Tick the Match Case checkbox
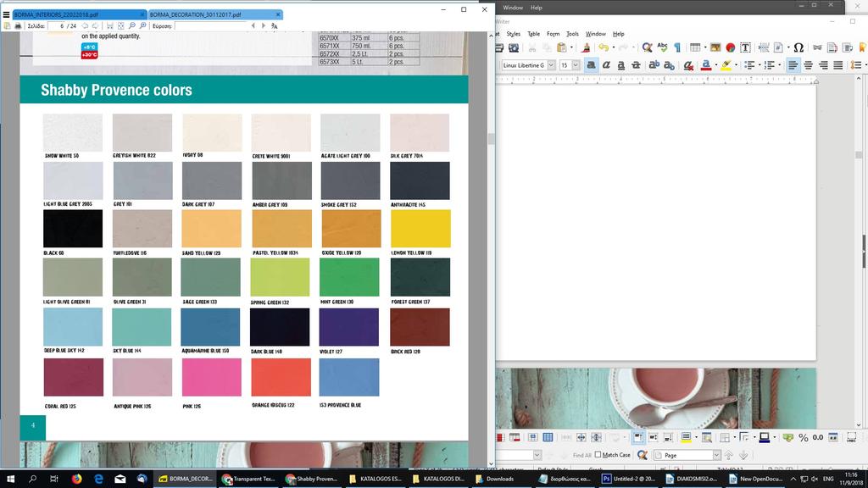The width and height of the screenshot is (868, 488). click(598, 455)
